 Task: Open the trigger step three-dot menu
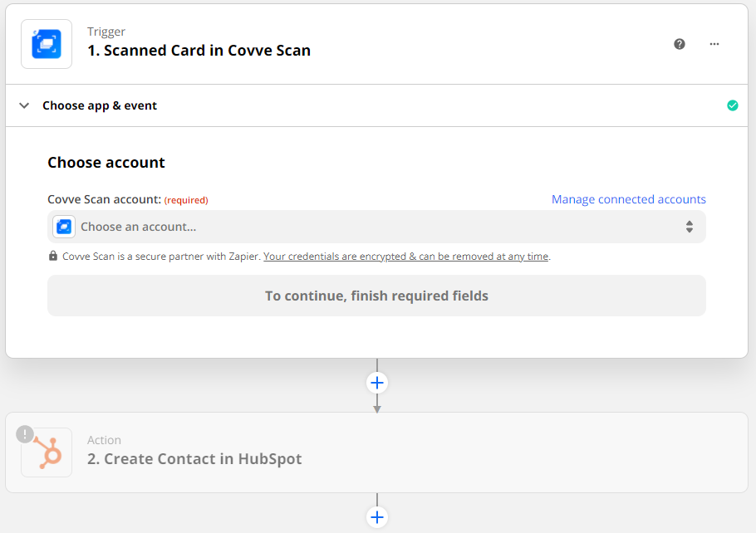(x=714, y=44)
